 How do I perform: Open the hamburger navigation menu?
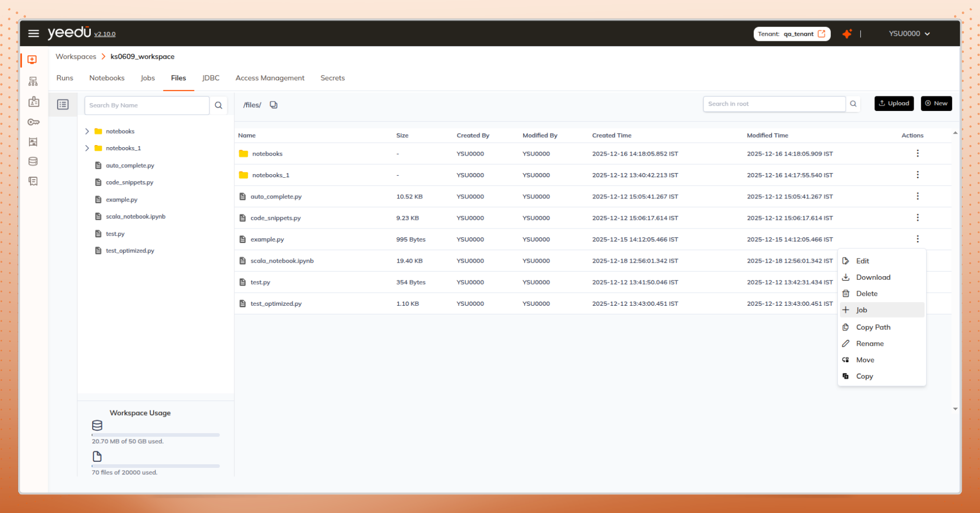33,33
